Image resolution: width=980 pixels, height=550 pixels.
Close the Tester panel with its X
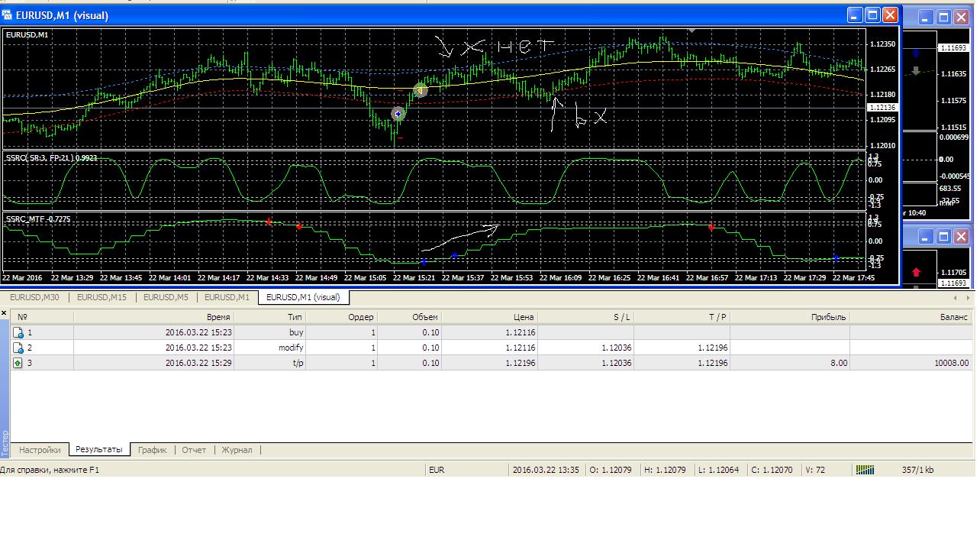point(4,313)
